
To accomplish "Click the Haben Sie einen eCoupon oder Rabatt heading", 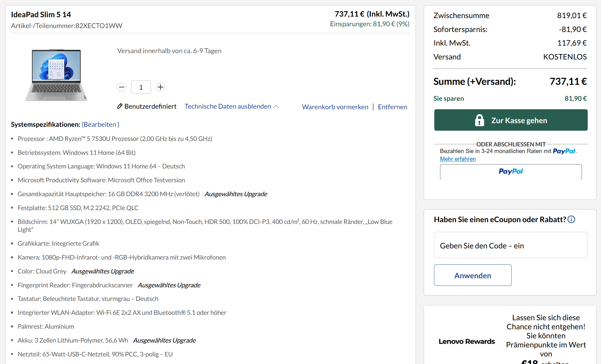I will coord(500,219).
